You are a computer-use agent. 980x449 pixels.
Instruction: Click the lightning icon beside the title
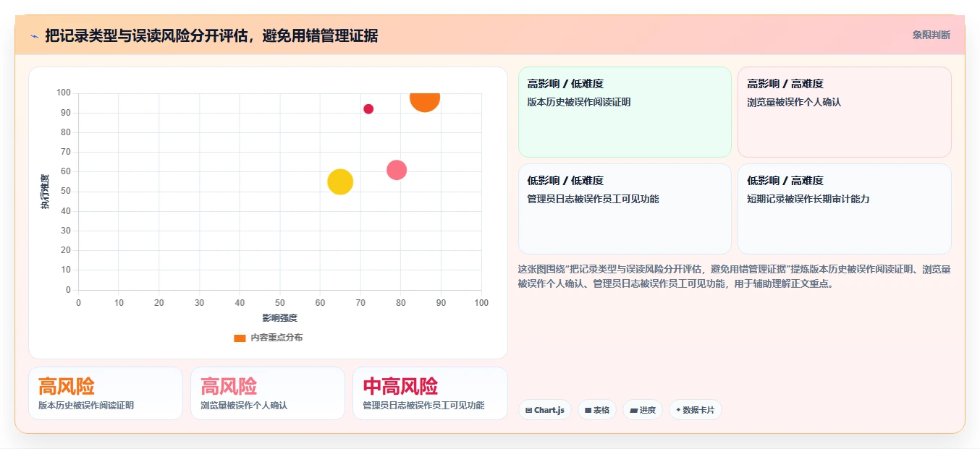34,35
